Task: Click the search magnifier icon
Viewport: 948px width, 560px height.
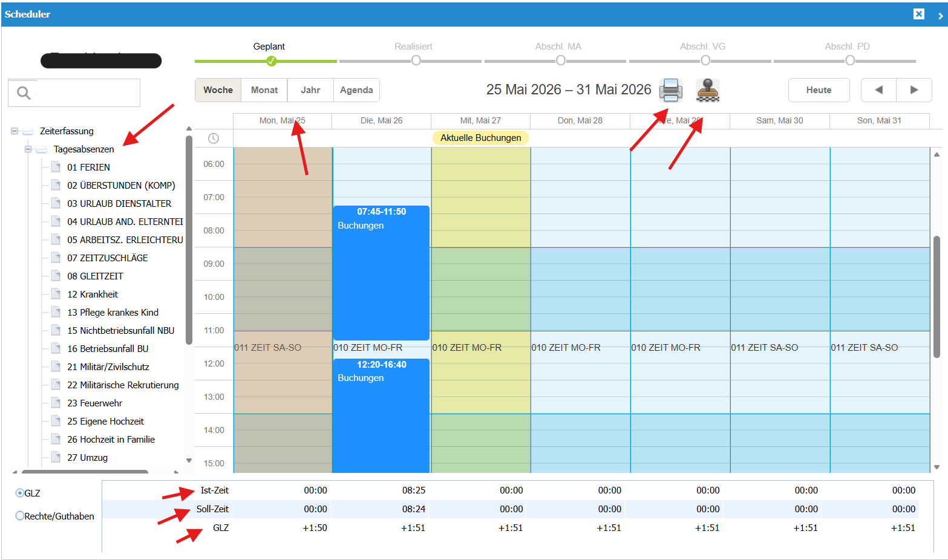Action: tap(24, 93)
